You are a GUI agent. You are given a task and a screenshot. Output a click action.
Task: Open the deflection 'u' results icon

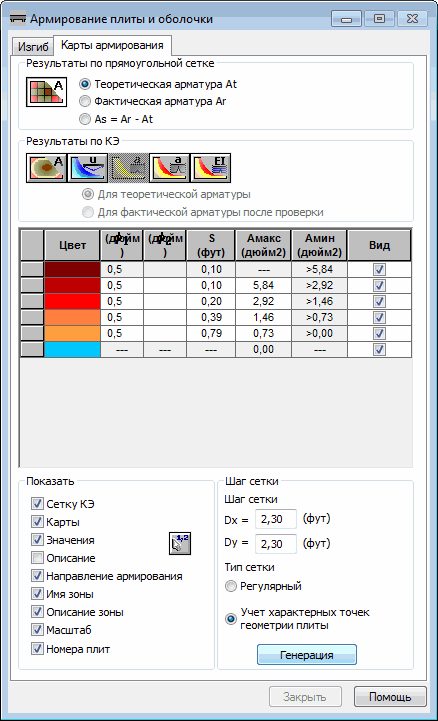[x=87, y=168]
